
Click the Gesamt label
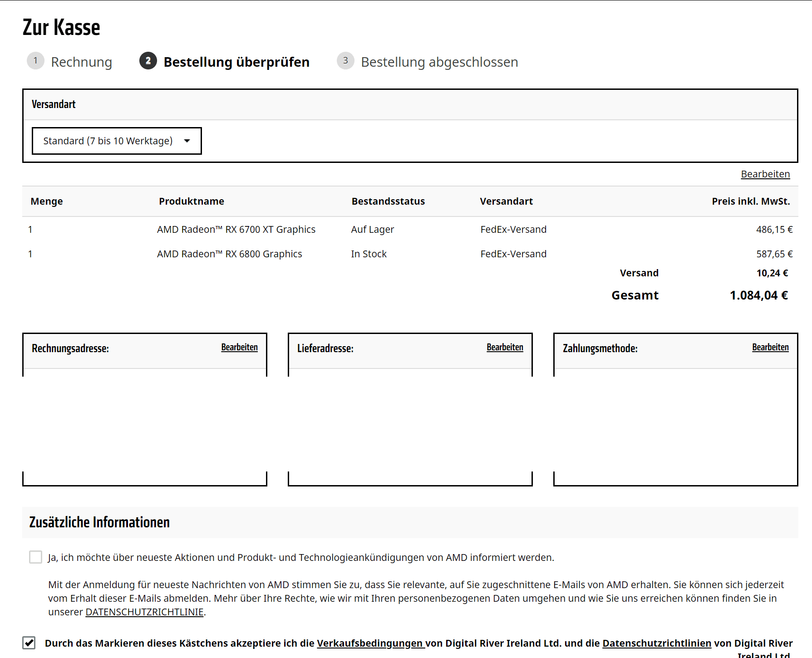(635, 295)
